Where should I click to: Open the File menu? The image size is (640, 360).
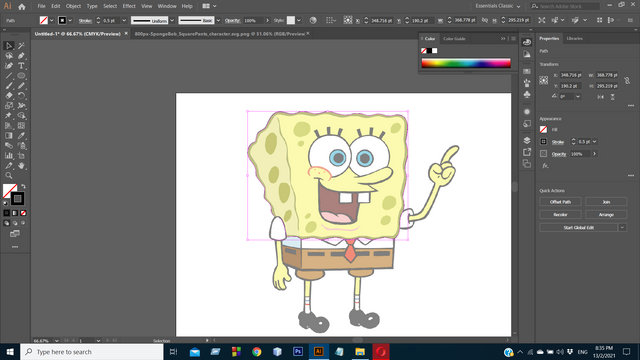click(x=41, y=6)
